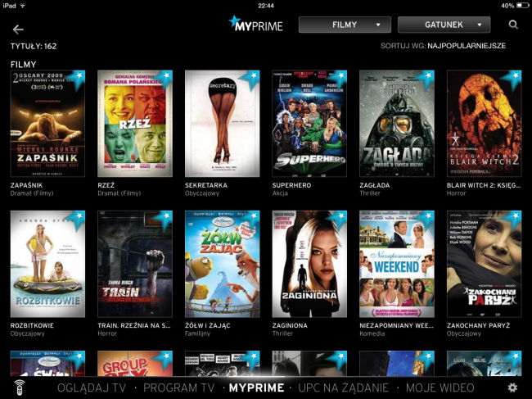The image size is (532, 399).
Task: Select the SUPERHERO title text
Action: coord(291,185)
